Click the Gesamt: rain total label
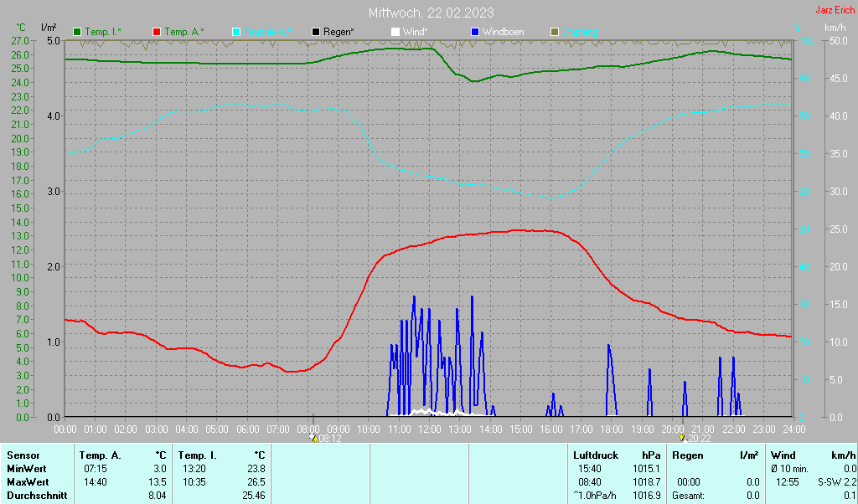This screenshot has height=504, width=858. point(689,496)
